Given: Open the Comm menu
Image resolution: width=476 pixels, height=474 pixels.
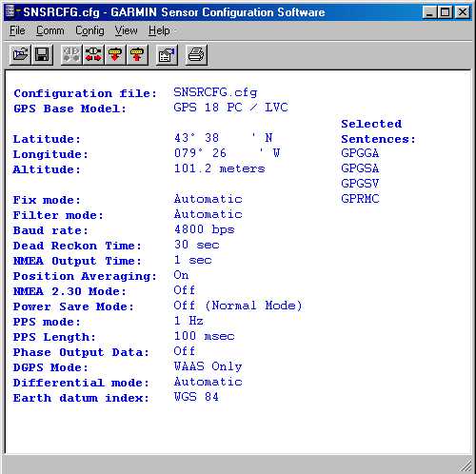Looking at the screenshot, I should (x=50, y=30).
